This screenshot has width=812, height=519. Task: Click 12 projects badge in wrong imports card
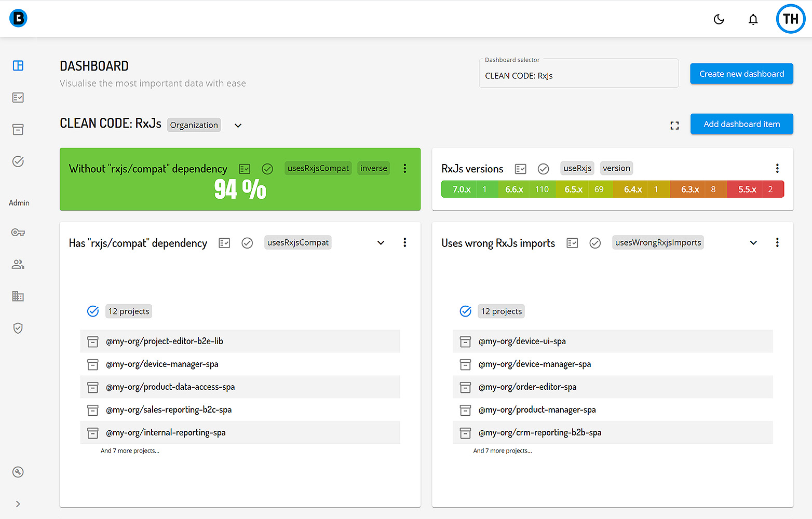pos(502,311)
